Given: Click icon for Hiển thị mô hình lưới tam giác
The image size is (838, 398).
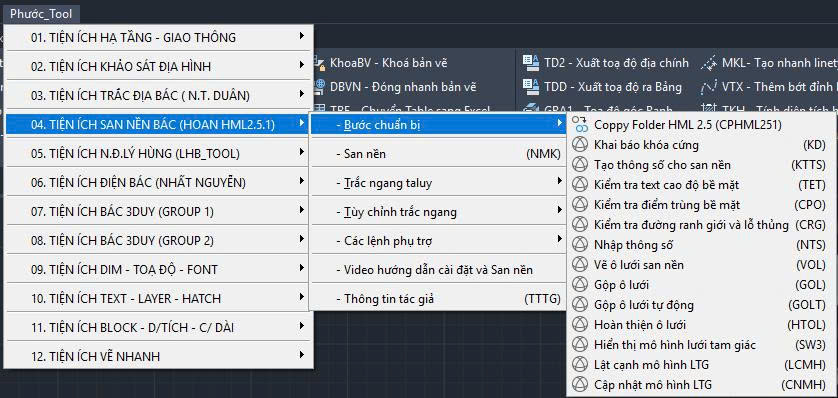Looking at the screenshot, I should click(580, 345).
